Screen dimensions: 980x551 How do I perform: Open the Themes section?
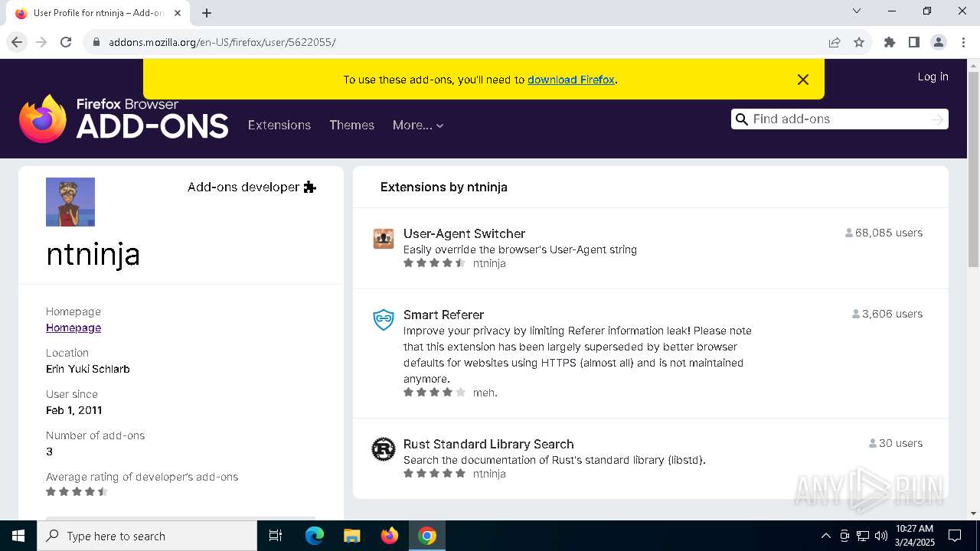(352, 125)
